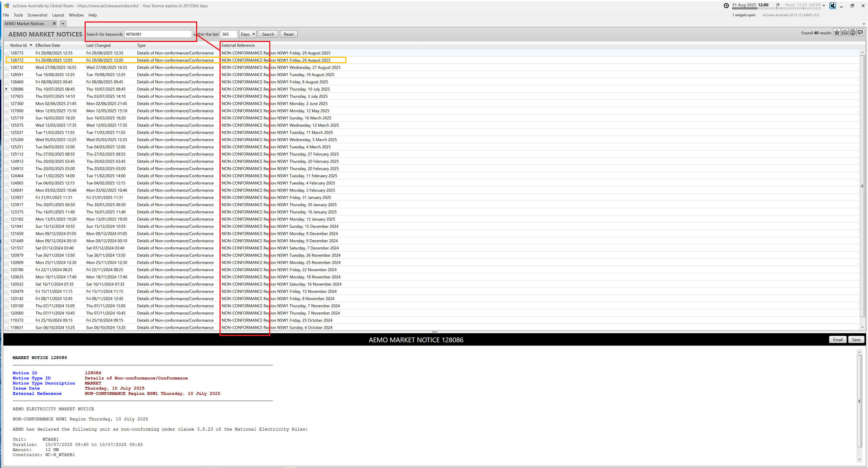Image resolution: width=868 pixels, height=468 pixels.
Task: Open the Next 12:05 (NEM) dropdown arrow
Action: [824, 5]
